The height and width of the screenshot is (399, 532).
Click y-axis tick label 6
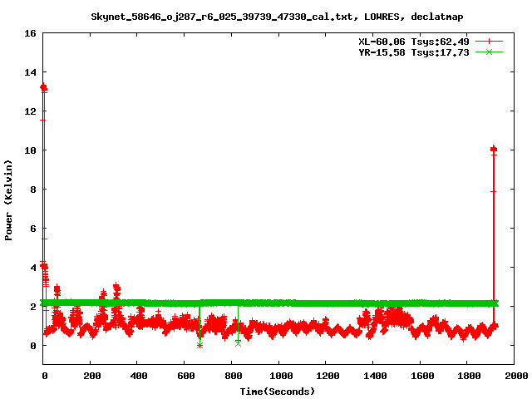(x=33, y=229)
